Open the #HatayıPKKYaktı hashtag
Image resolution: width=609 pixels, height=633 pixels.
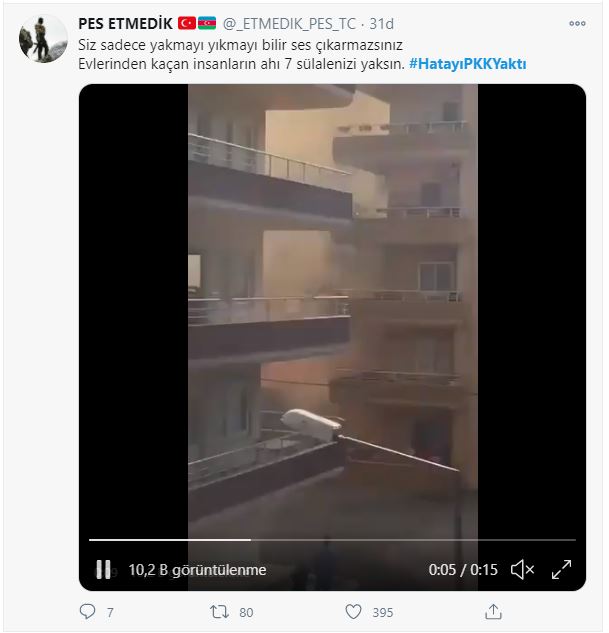tap(468, 64)
